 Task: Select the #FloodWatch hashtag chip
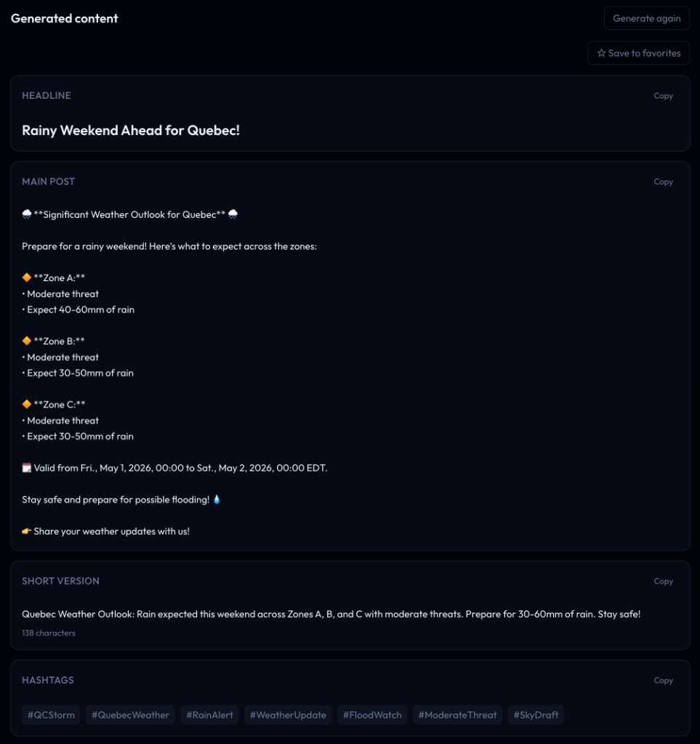(372, 715)
